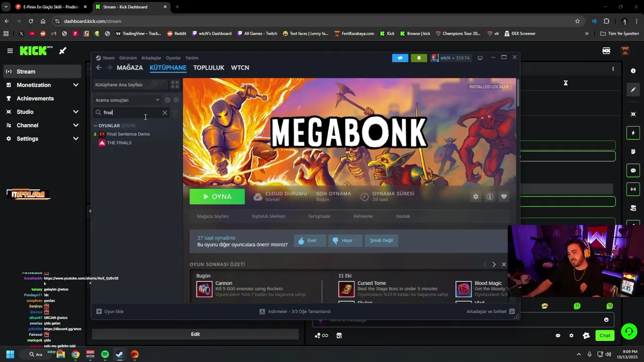
Task: Open Kick chat settings gear
Action: pos(571,336)
